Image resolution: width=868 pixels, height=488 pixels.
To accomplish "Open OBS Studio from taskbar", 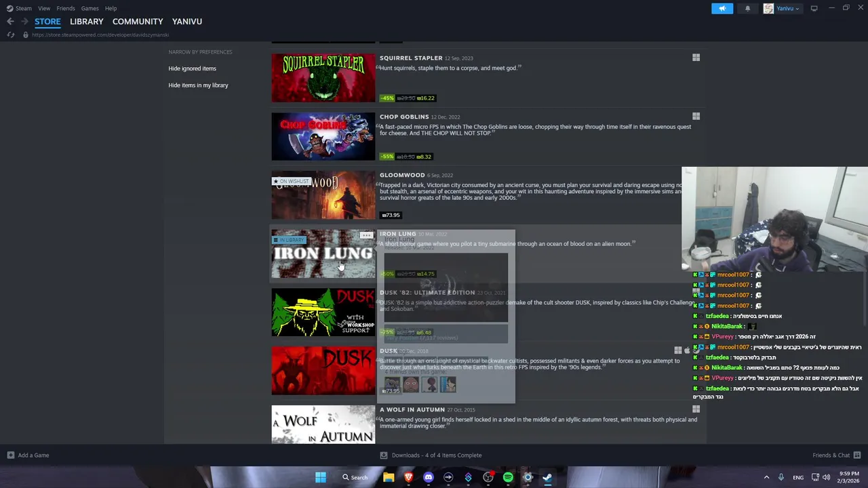I will coord(488,477).
